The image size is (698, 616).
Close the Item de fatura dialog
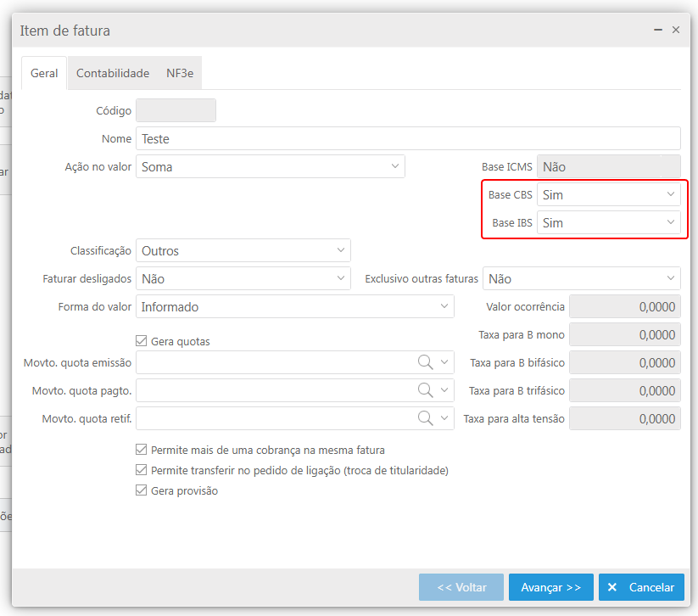point(676,30)
